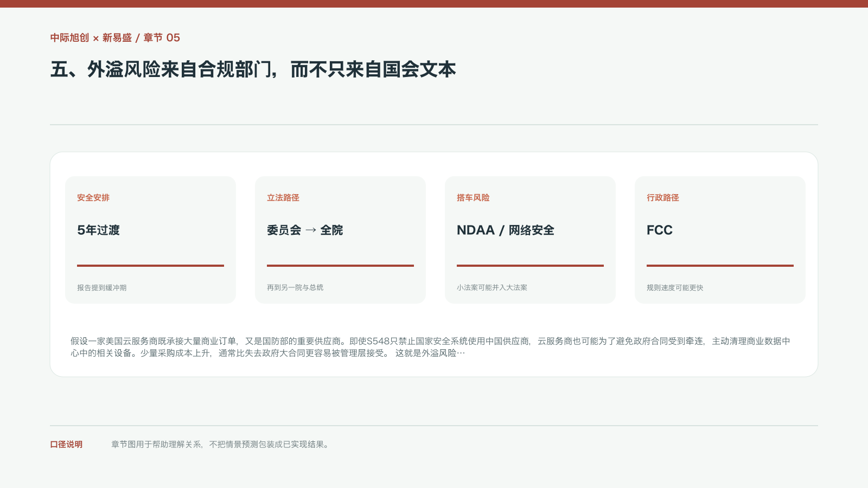Click caption 规则速度可能更快

675,287
